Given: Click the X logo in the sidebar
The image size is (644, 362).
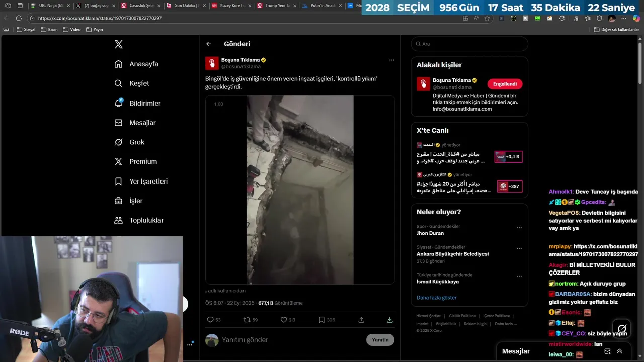Looking at the screenshot, I should tap(119, 44).
